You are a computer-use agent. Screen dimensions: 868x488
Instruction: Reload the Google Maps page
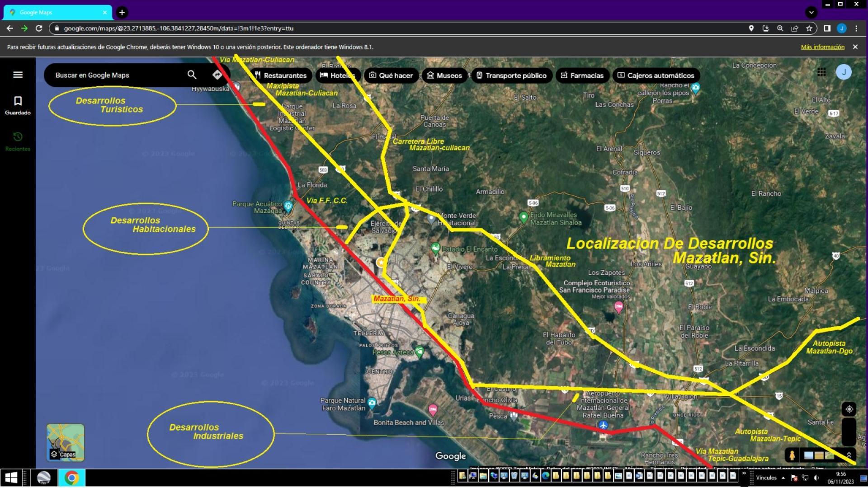pyautogui.click(x=39, y=28)
